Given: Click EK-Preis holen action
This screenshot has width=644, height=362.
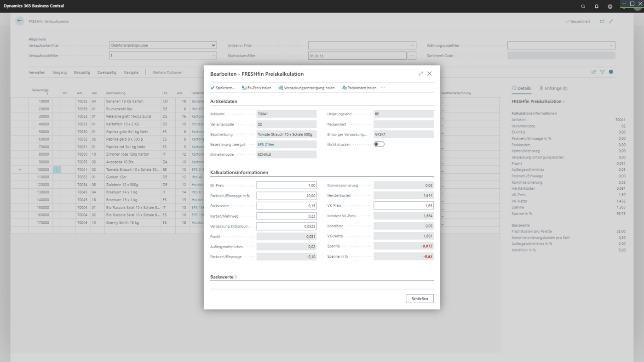Looking at the screenshot, I should point(256,88).
